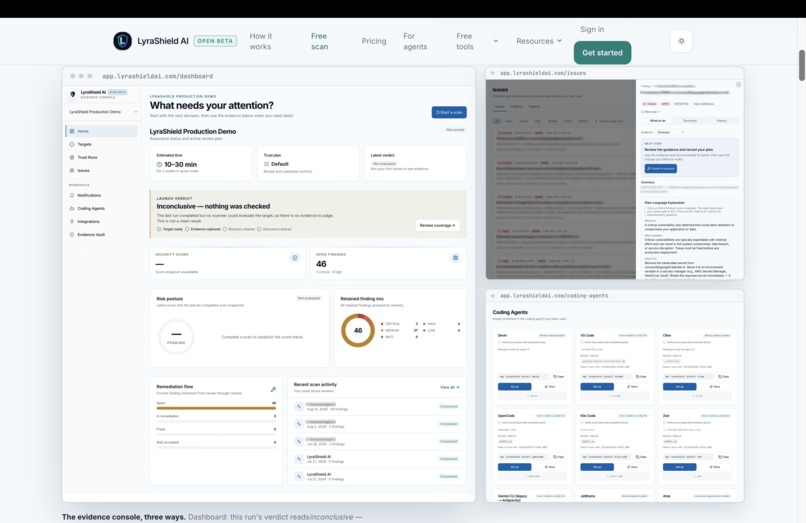Toggle the light/dark theme sun icon

681,41
